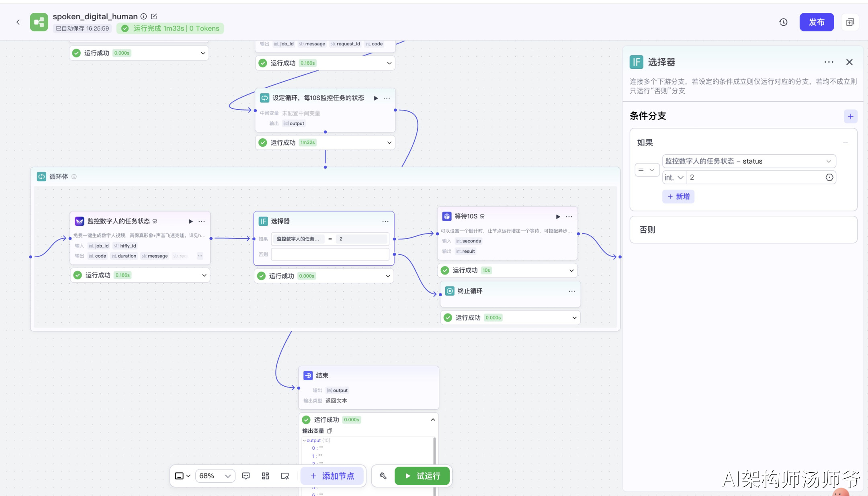Click the 试运行 test run button
This screenshot has width=868, height=496.
pyautogui.click(x=422, y=476)
